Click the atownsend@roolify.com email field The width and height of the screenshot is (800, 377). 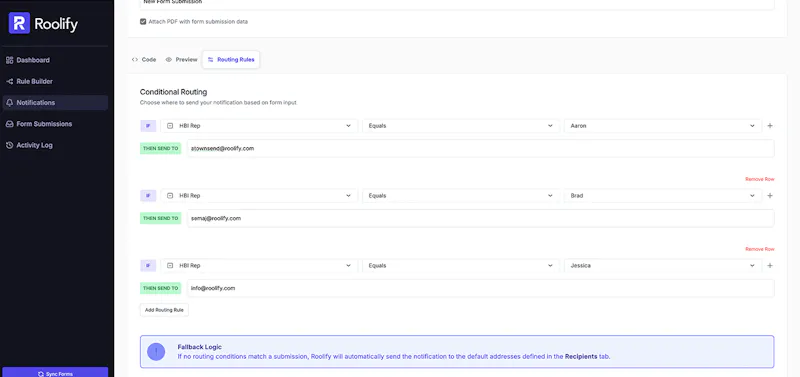[481, 148]
